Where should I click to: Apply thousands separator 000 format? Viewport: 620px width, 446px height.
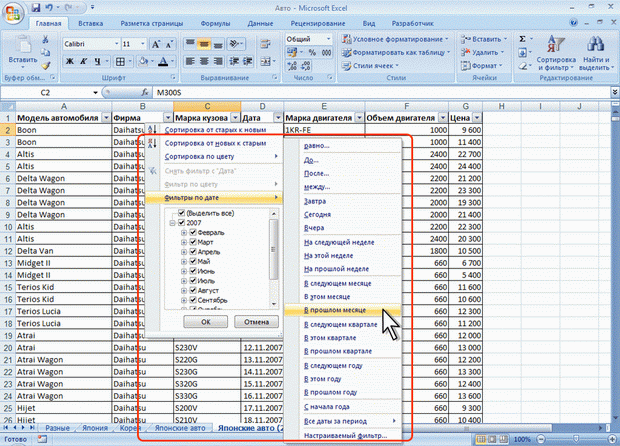[326, 52]
